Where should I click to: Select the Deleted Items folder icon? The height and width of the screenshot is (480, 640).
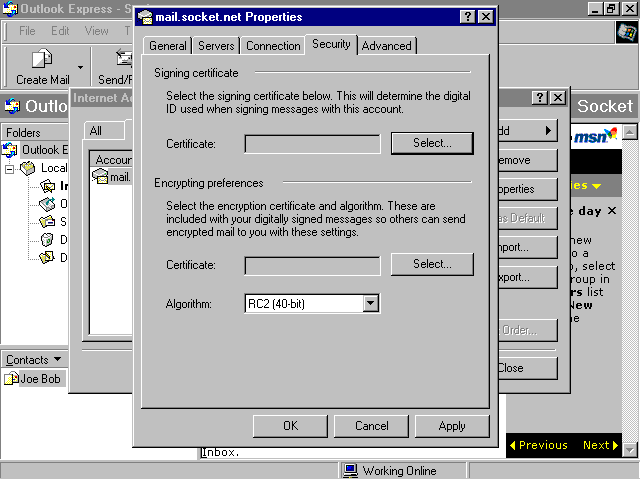pos(47,240)
